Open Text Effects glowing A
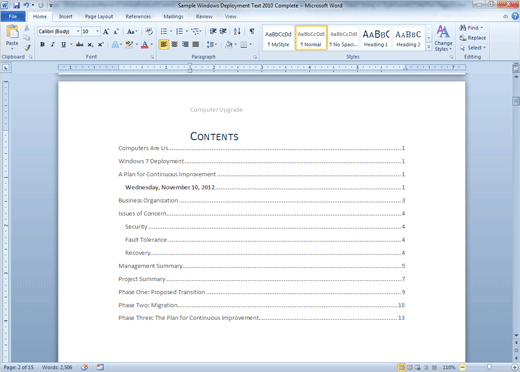The image size is (520, 372). click(115, 44)
